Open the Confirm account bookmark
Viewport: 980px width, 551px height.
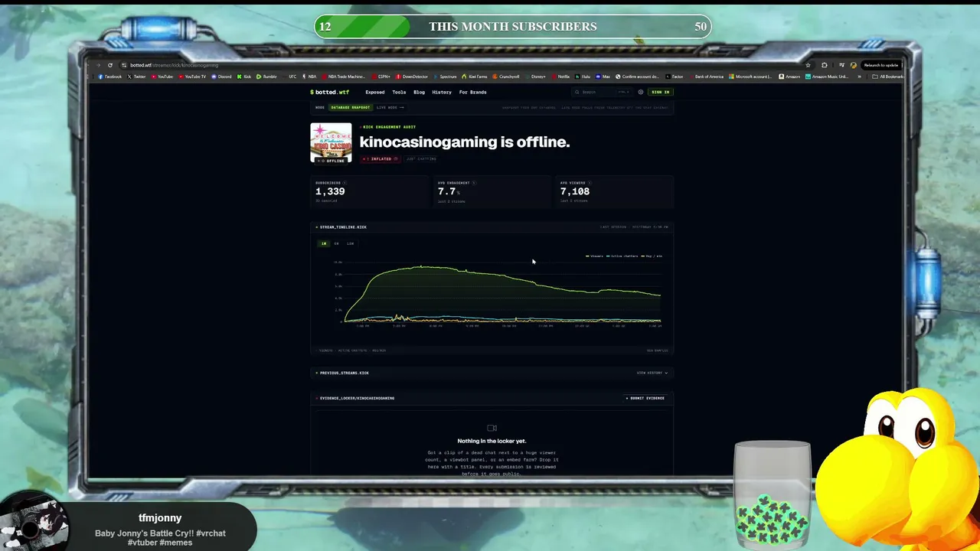point(637,77)
